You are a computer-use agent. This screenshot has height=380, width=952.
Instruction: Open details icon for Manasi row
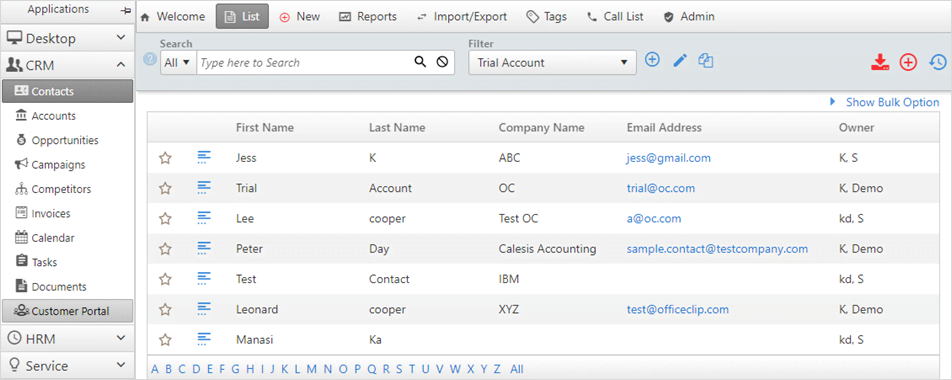coord(204,339)
